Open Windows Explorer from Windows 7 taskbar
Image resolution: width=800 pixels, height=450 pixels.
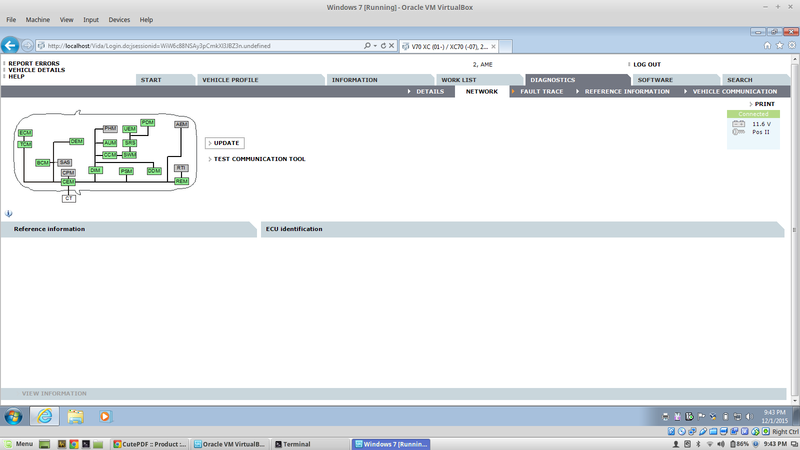(x=76, y=416)
